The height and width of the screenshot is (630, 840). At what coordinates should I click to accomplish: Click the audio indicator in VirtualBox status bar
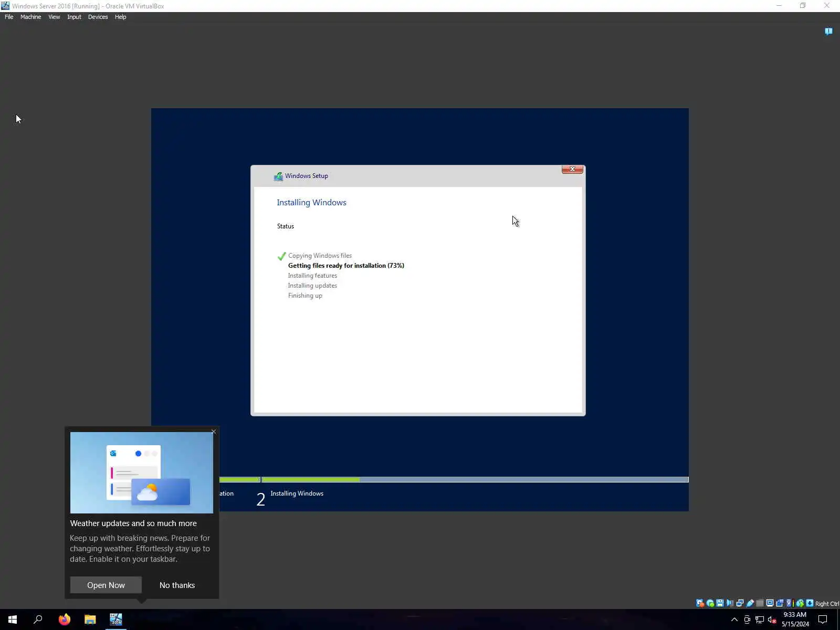(x=730, y=603)
